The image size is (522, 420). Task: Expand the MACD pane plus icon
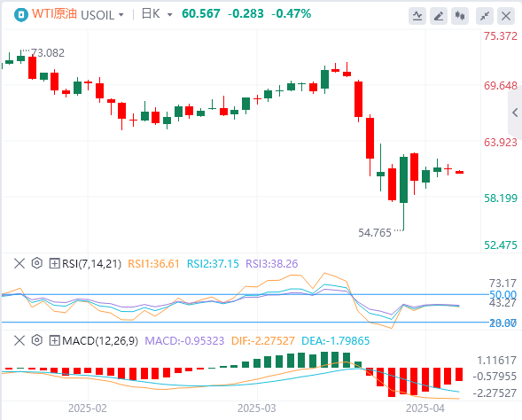click(54, 340)
